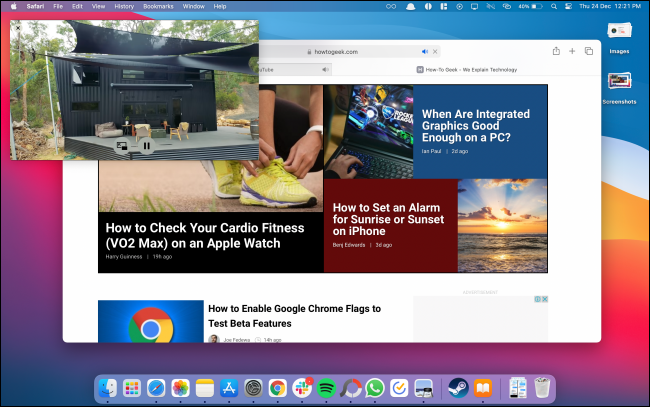Open Control Center in menu bar
The width and height of the screenshot is (650, 407).
tap(568, 6)
